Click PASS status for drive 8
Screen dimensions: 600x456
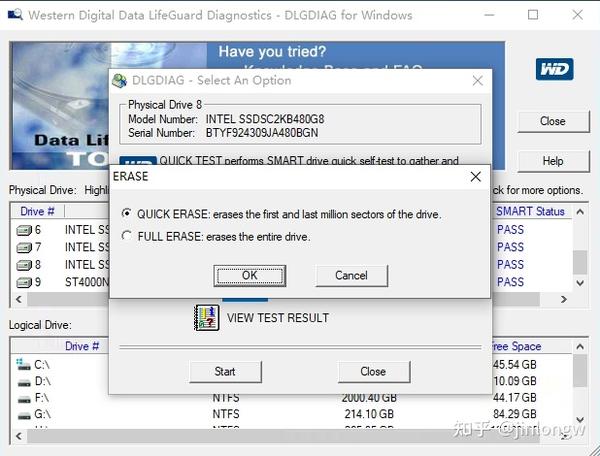pos(510,265)
